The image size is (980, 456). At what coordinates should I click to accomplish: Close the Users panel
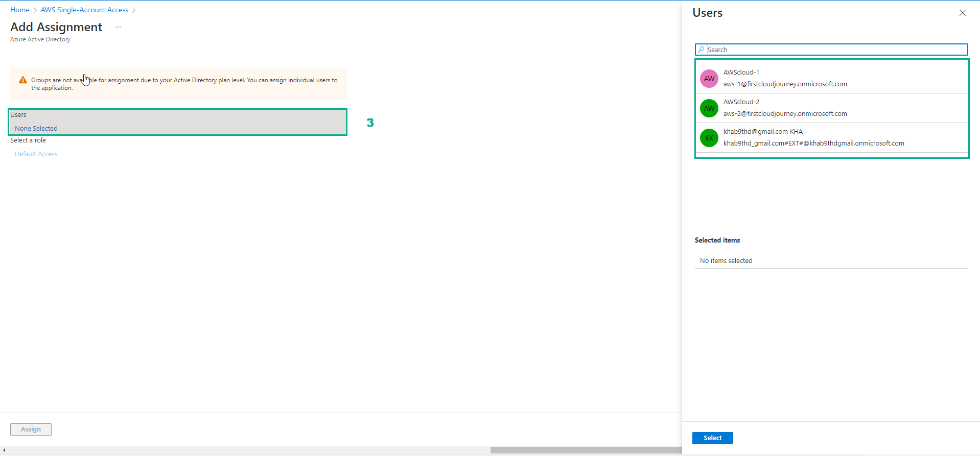(963, 13)
